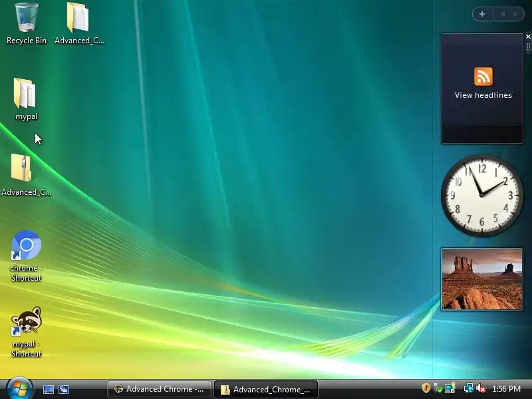Select the mypal folder on the desktop
Screen dimensions: 532x399
pos(26,99)
